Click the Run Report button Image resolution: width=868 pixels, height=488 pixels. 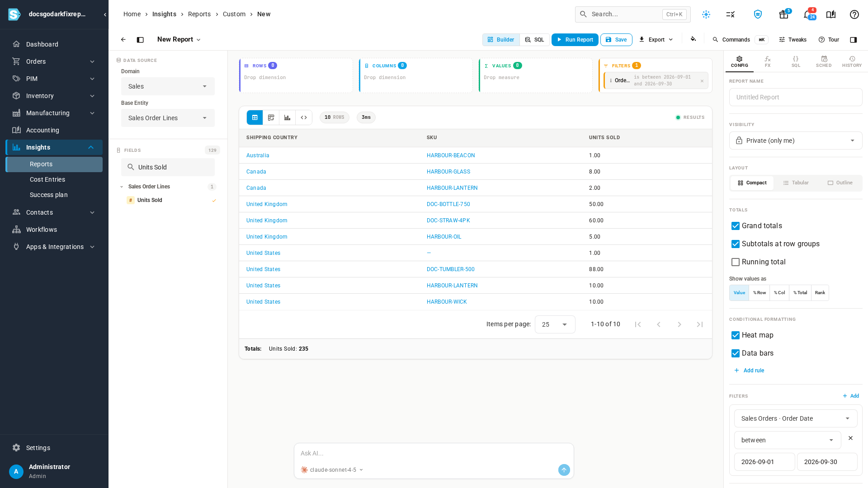(575, 40)
